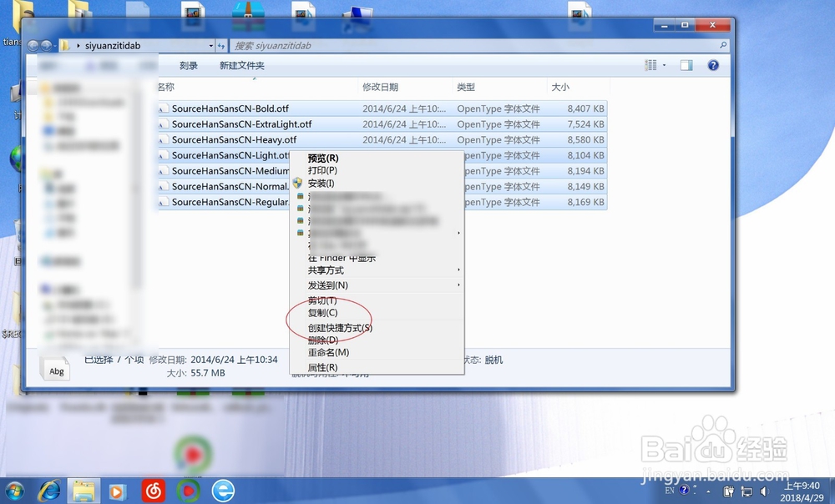
Task: Open Windows Explorer taskbar icon
Action: pos(83,491)
